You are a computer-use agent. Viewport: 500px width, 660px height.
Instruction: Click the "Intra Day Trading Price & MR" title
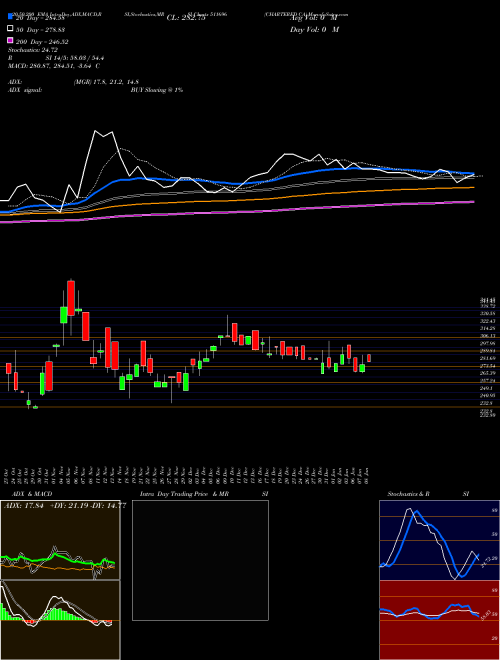(184, 494)
